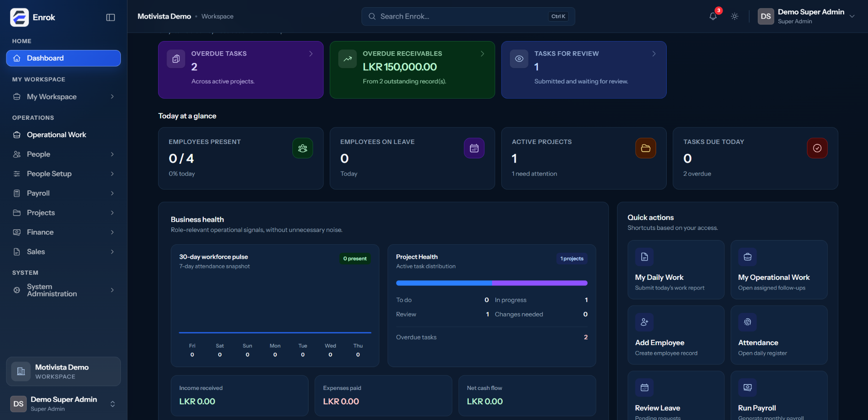
Task: Click the Employees on Leave calendar icon
Action: [x=474, y=148]
